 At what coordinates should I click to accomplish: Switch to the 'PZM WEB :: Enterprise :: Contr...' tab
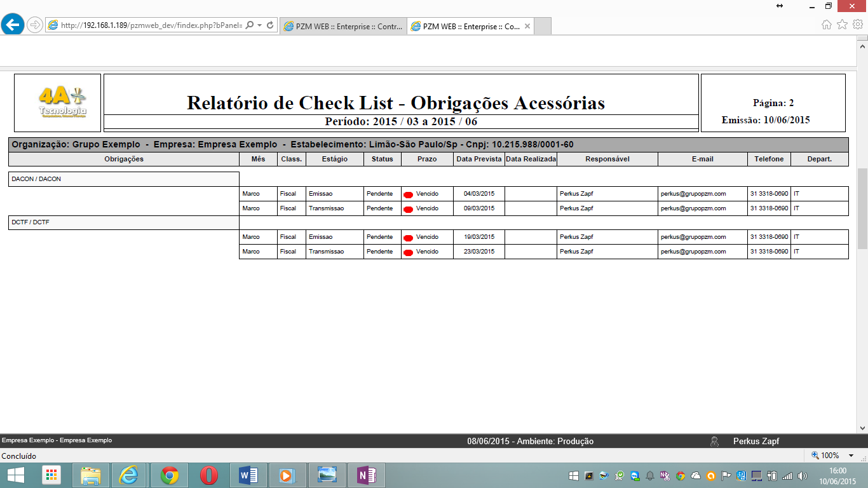pyautogui.click(x=342, y=27)
